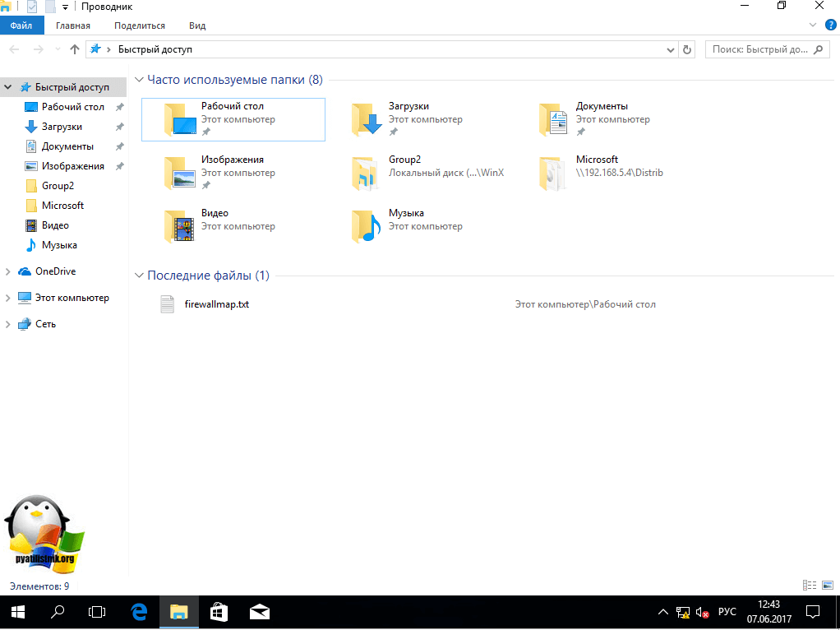
Task: Click the address bar Быстрый доступ path
Action: (155, 49)
